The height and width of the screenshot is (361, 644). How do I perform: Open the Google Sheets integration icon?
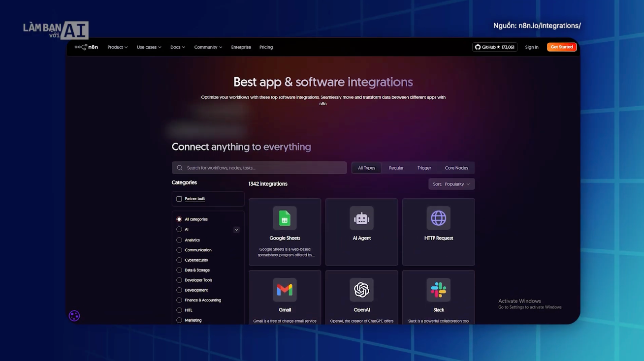[x=285, y=218]
